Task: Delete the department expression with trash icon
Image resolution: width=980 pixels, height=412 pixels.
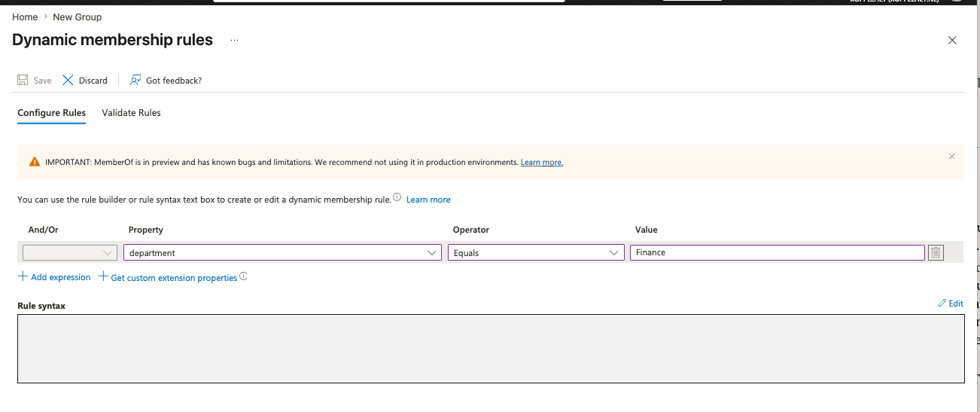Action: (936, 253)
